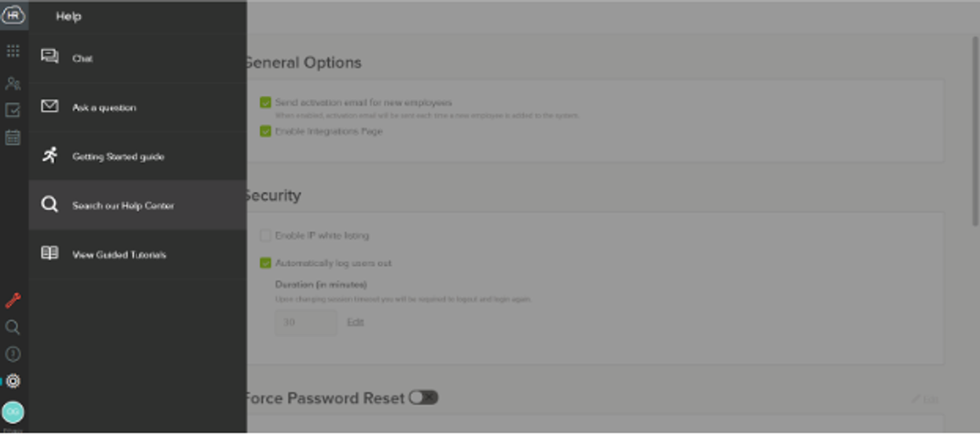This screenshot has width=980, height=439.
Task: Click the user avatar at sidebar bottom
Action: [13, 412]
